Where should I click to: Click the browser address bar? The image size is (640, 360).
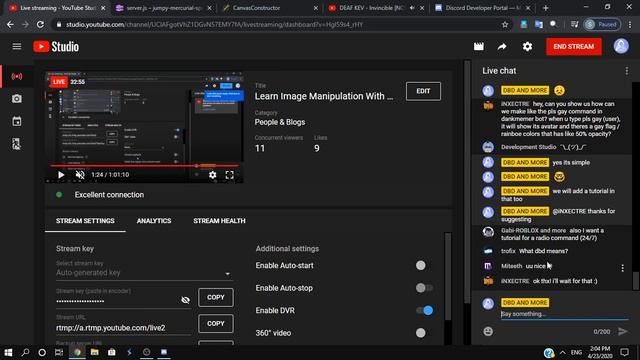point(282,24)
